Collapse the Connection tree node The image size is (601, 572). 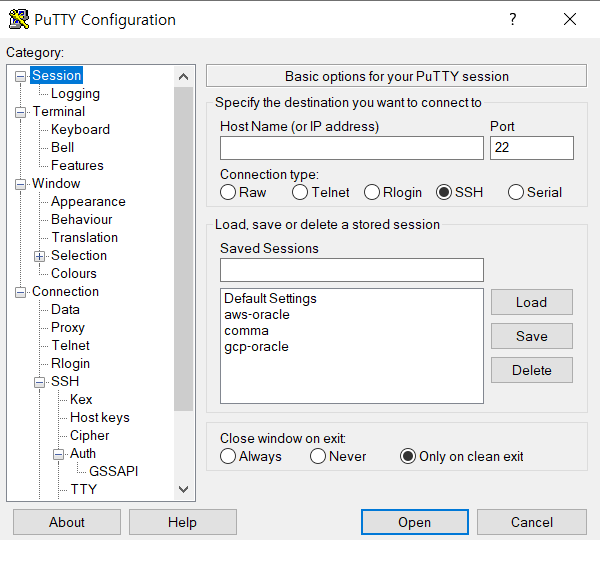pos(20,293)
